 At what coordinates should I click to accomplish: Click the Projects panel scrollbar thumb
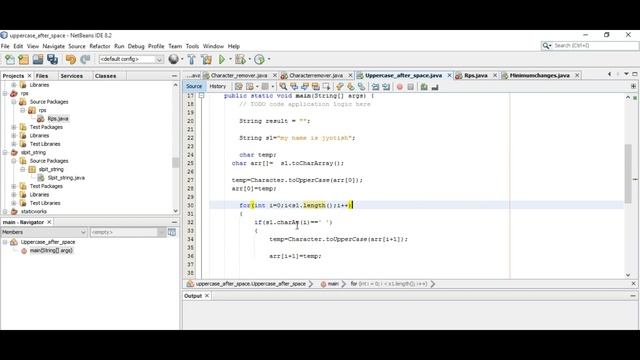(x=176, y=162)
